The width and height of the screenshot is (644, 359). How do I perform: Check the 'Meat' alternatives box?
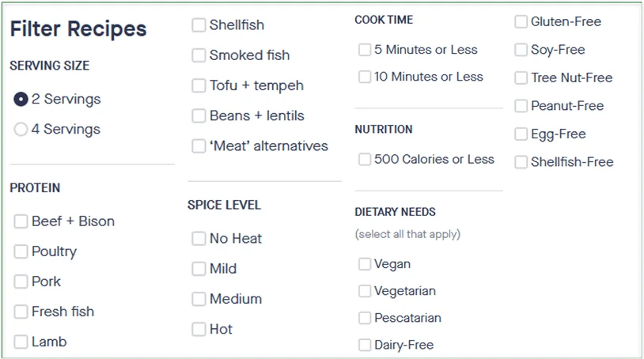[x=199, y=146]
